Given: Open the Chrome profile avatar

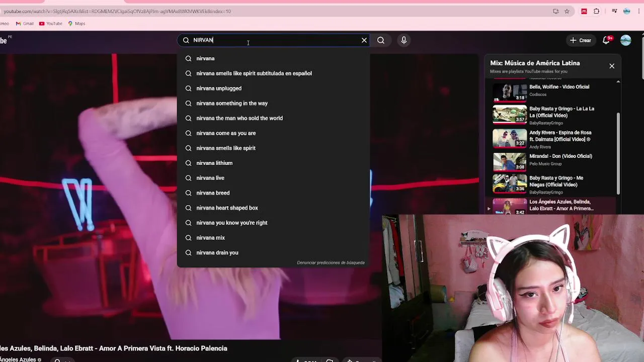Looking at the screenshot, I should pyautogui.click(x=627, y=11).
